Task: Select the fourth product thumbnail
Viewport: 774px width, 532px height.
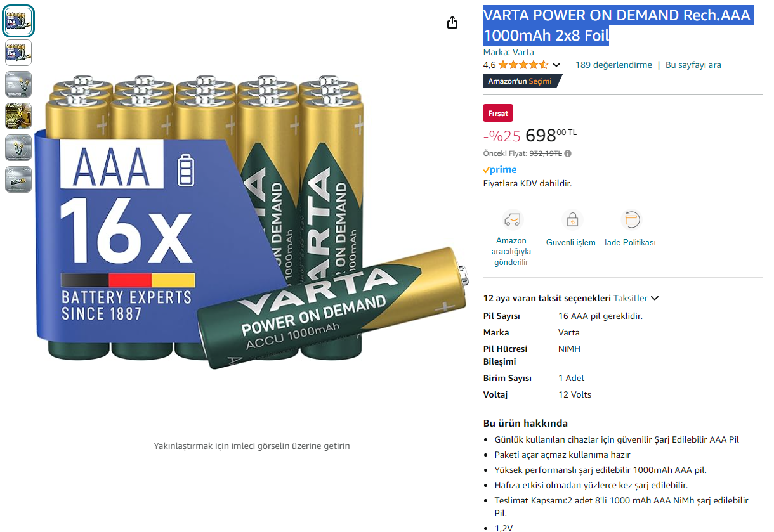Action: pos(18,116)
